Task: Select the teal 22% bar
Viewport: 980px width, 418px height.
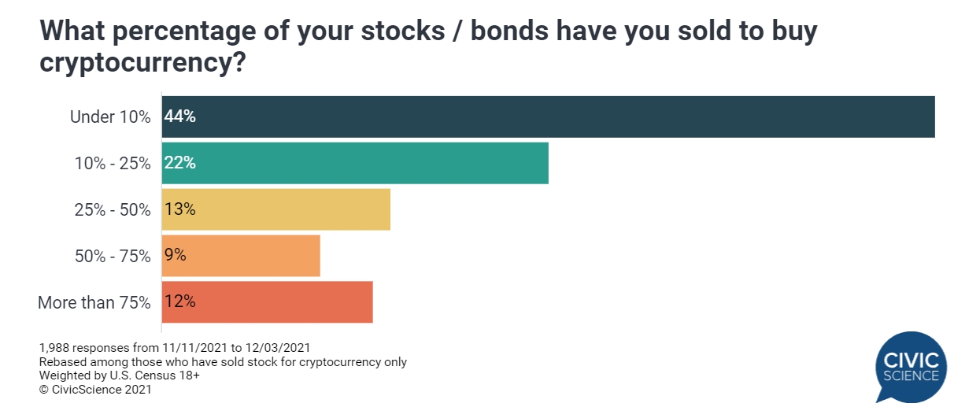Action: (x=355, y=163)
